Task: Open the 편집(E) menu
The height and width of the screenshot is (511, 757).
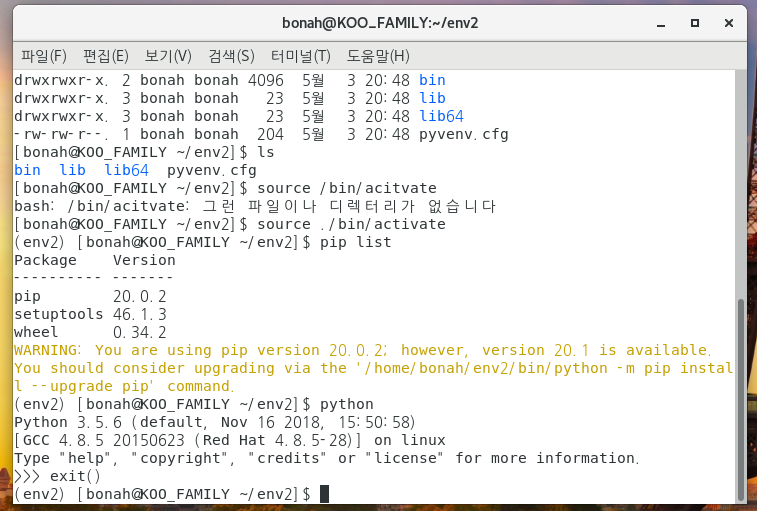Action: [106, 56]
